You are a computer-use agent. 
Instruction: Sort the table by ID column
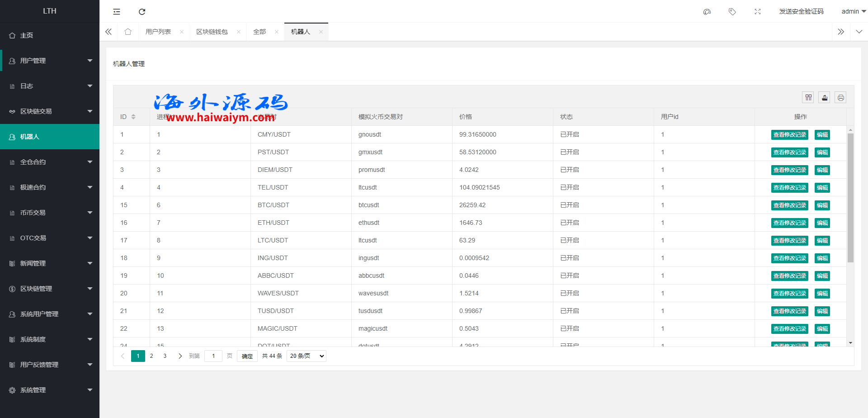pos(133,117)
